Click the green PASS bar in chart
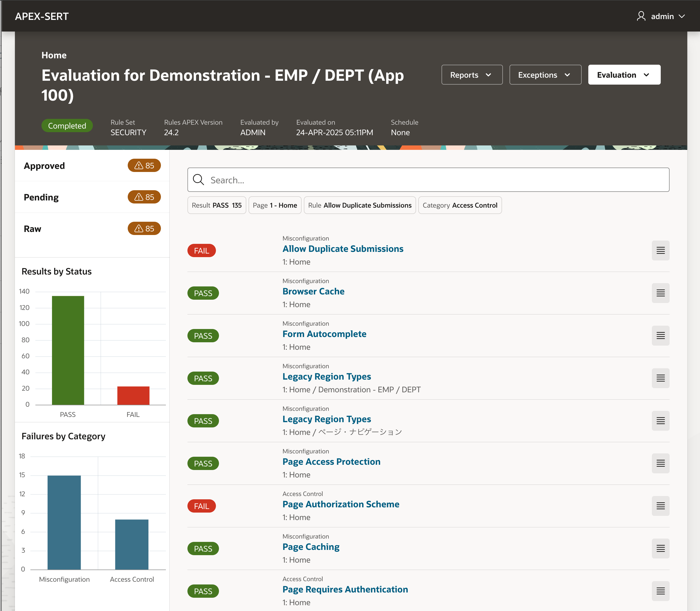The height and width of the screenshot is (611, 700). [x=68, y=350]
